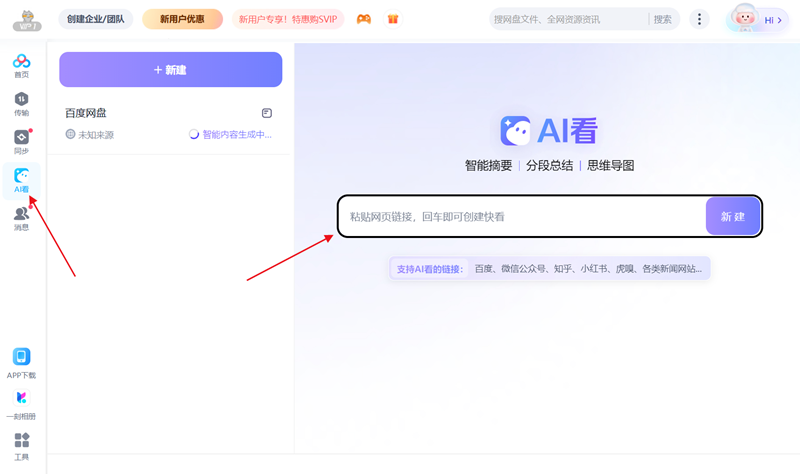Open the 百度网盘 list entry

click(x=169, y=124)
